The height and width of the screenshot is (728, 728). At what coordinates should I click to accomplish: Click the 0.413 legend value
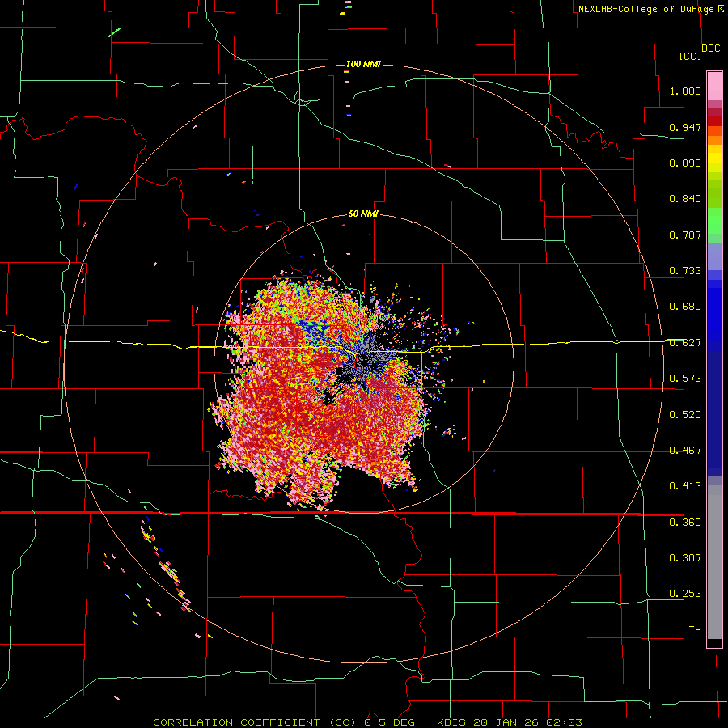coord(685,486)
